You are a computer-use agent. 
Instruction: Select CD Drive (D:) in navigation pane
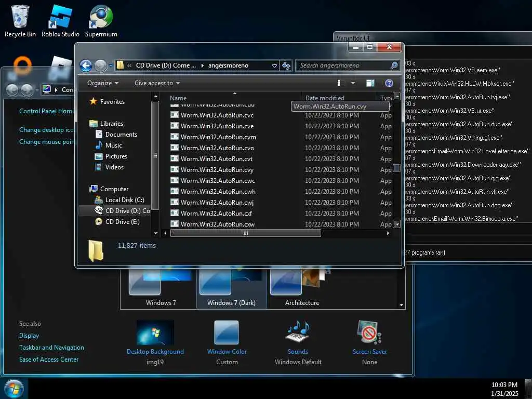click(x=123, y=211)
